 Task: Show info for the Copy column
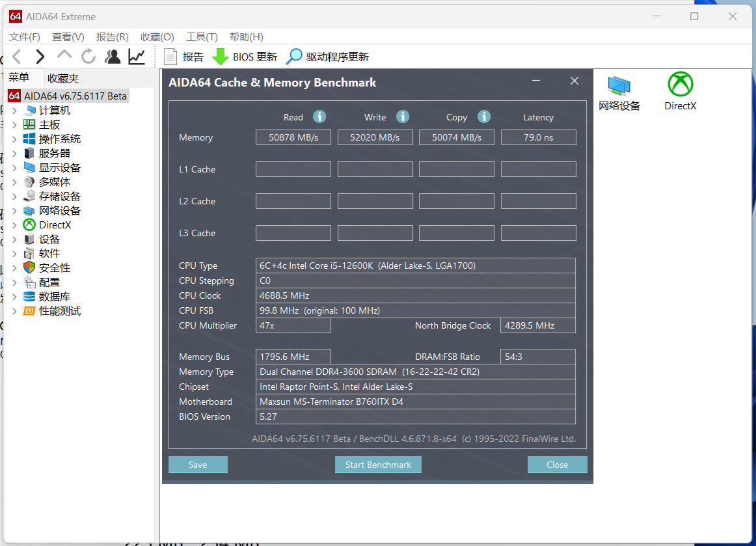pyautogui.click(x=484, y=116)
